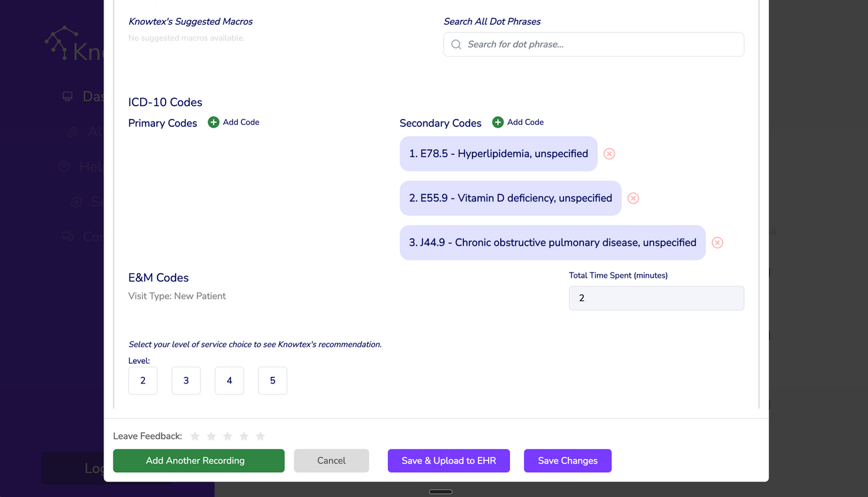Open Settings via the gear icon
This screenshot has width=868, height=497.
click(75, 201)
